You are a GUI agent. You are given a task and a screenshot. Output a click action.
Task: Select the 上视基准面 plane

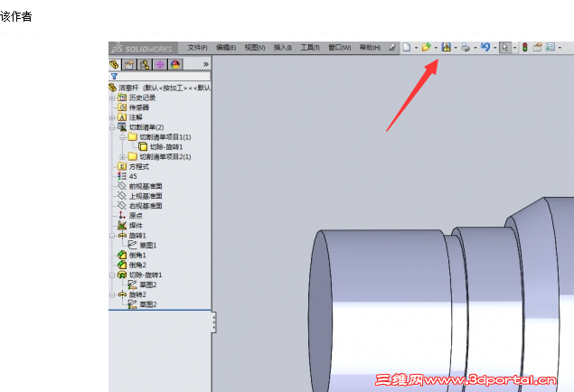[140, 196]
